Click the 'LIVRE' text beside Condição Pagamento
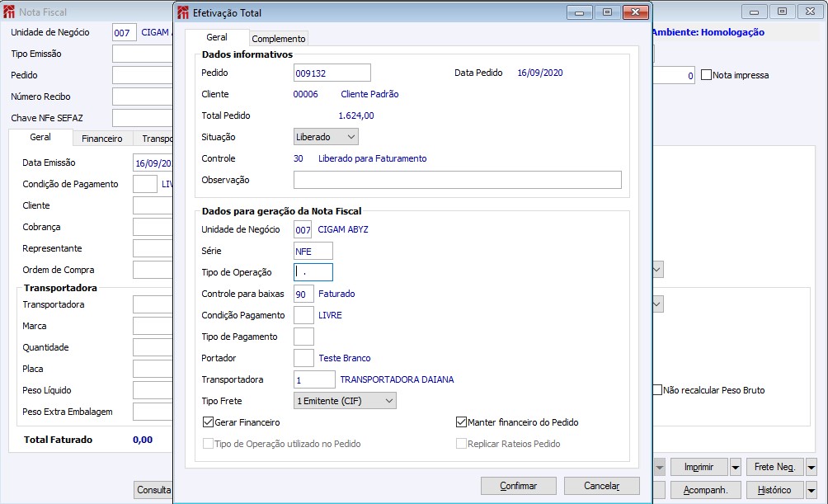This screenshot has width=828, height=504. click(330, 315)
